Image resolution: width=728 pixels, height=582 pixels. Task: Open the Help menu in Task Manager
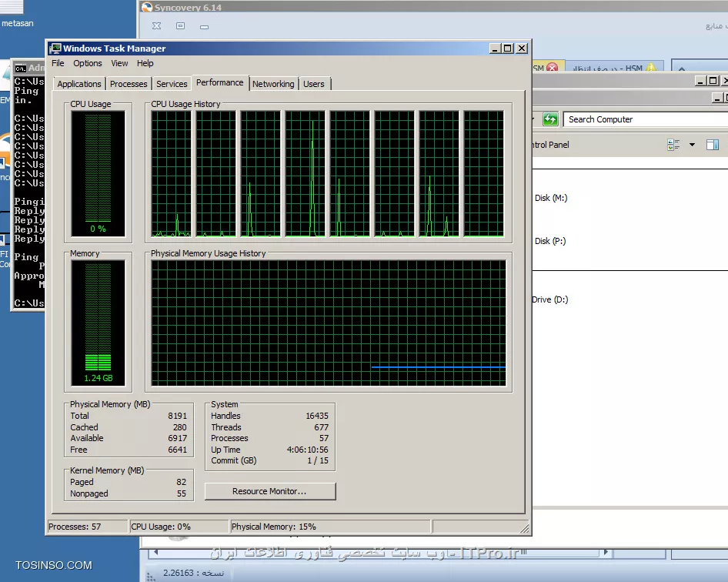(x=145, y=63)
